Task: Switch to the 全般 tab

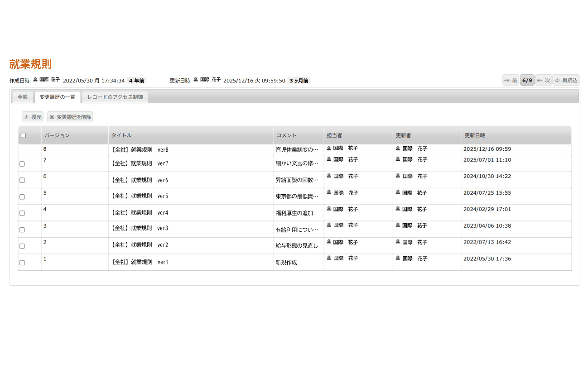Action: point(23,96)
